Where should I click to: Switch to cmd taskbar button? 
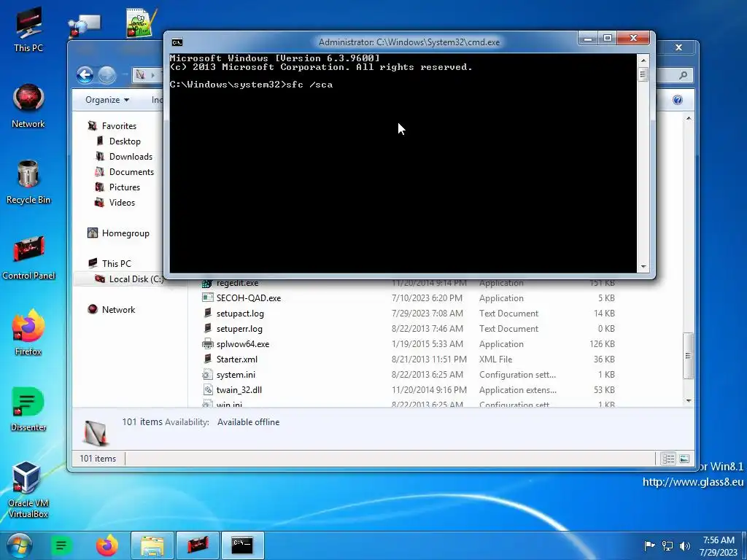[x=242, y=545]
